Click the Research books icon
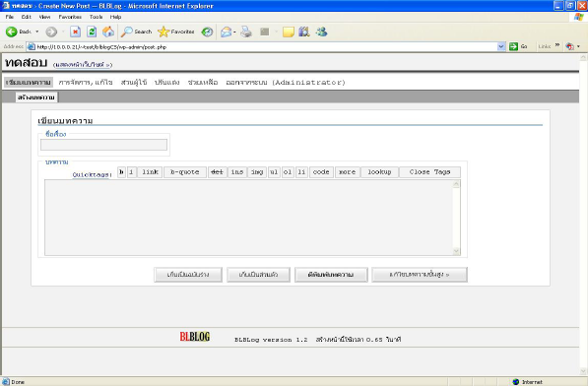The image size is (588, 386). click(x=304, y=32)
